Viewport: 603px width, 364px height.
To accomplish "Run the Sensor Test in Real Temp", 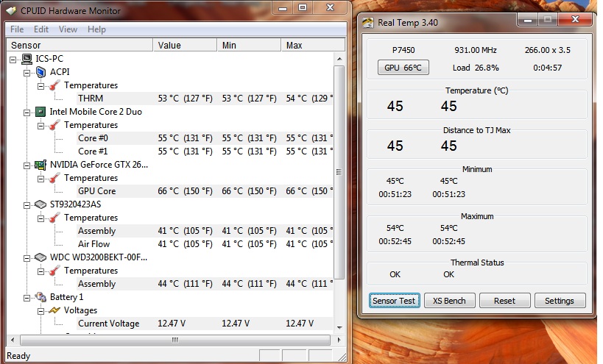I will [x=394, y=301].
